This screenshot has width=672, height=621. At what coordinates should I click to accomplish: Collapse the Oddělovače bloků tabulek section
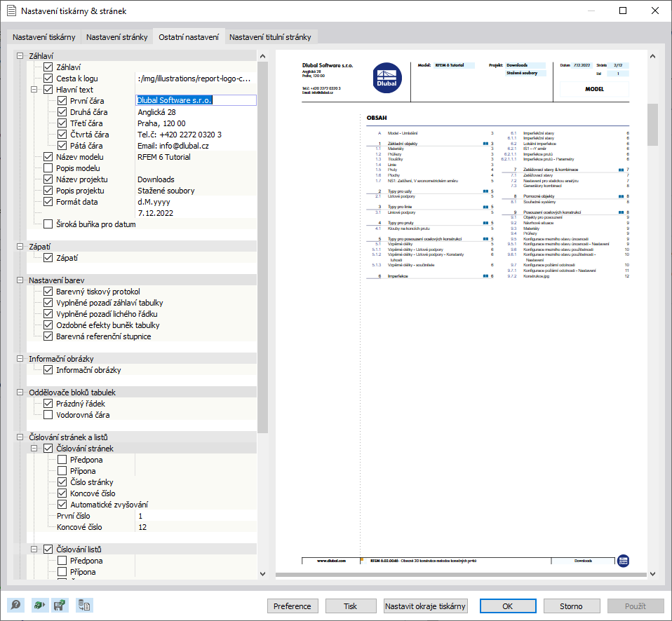click(x=20, y=393)
